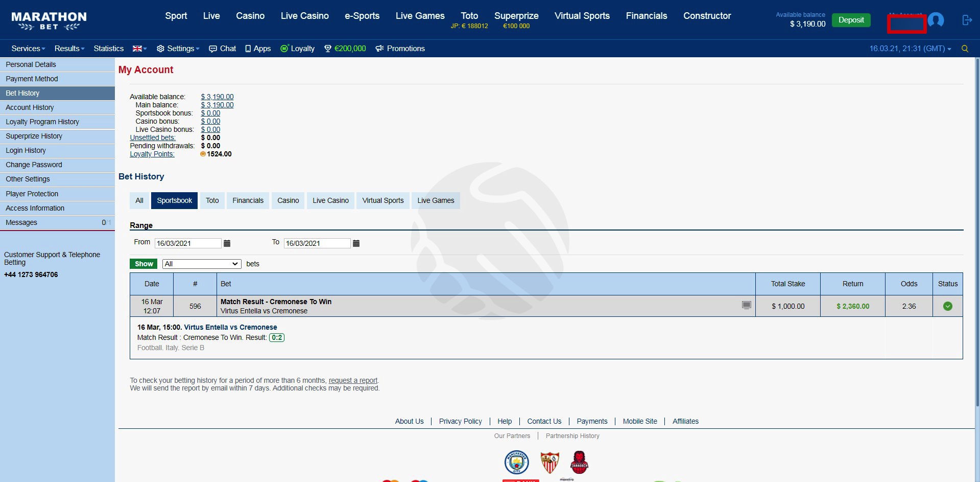980x482 pixels.
Task: Click the Privacy Policy footer link
Action: [460, 421]
